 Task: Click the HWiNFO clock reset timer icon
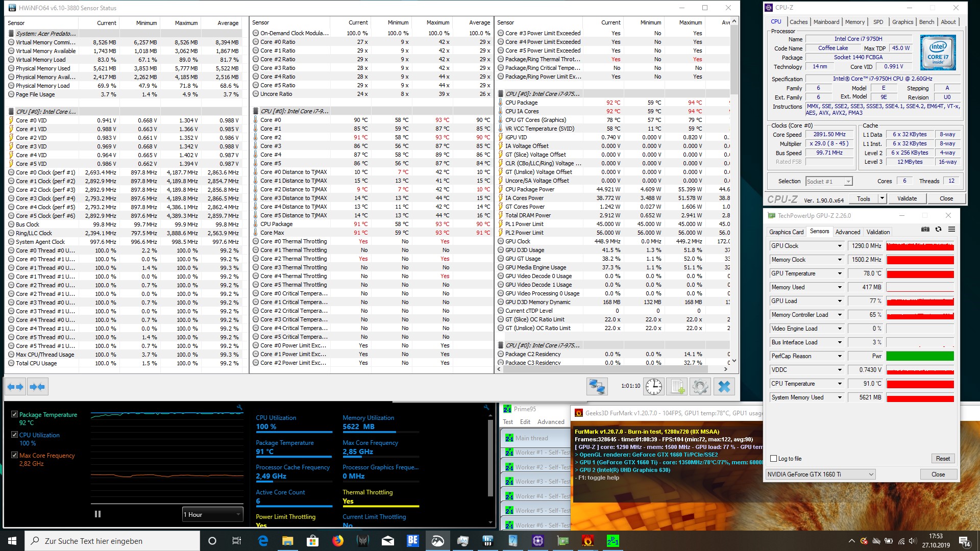pyautogui.click(x=654, y=387)
